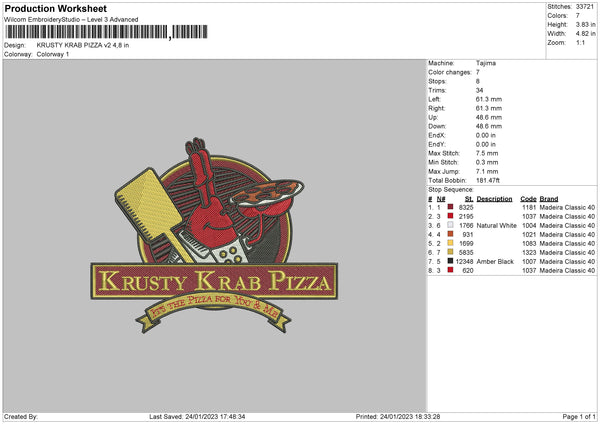Viewport: 600px width, 424px height.
Task: Click thread code '1083' in stop 5
Action: pos(529,243)
